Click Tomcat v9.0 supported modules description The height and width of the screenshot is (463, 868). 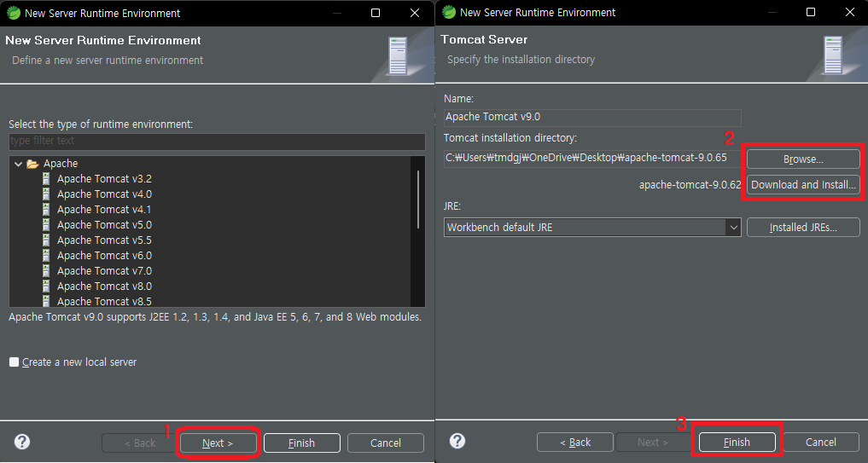pos(215,317)
